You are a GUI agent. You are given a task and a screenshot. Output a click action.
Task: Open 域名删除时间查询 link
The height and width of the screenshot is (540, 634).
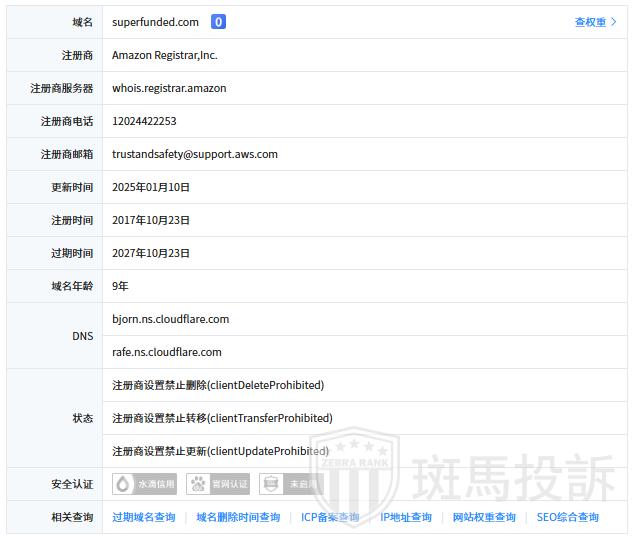[238, 517]
